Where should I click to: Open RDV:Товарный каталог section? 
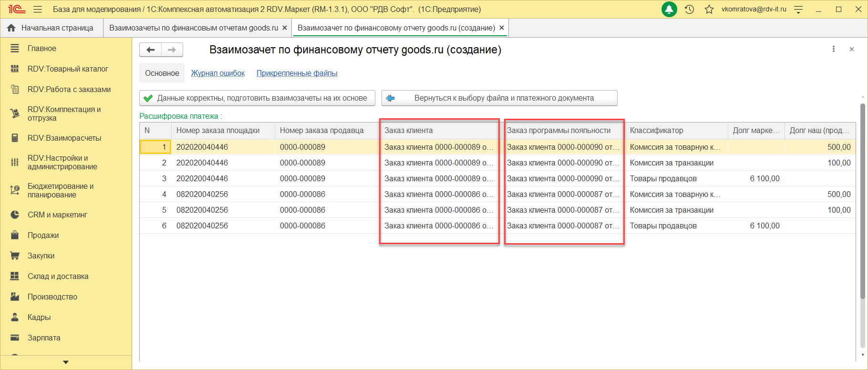point(68,69)
